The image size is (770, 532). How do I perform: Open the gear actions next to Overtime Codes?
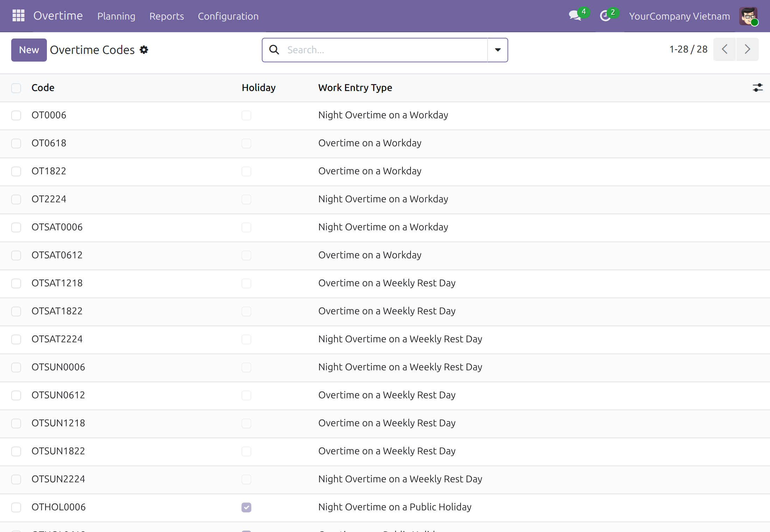point(144,50)
